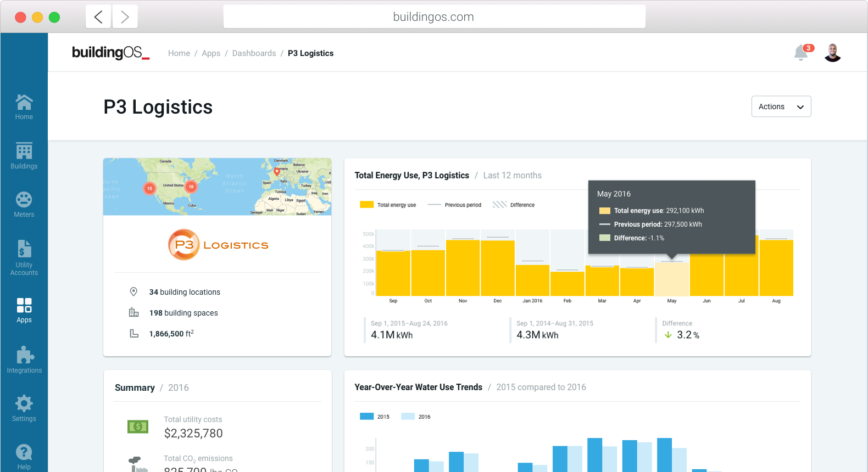868x472 pixels.
Task: Open the user profile avatar
Action: (833, 53)
